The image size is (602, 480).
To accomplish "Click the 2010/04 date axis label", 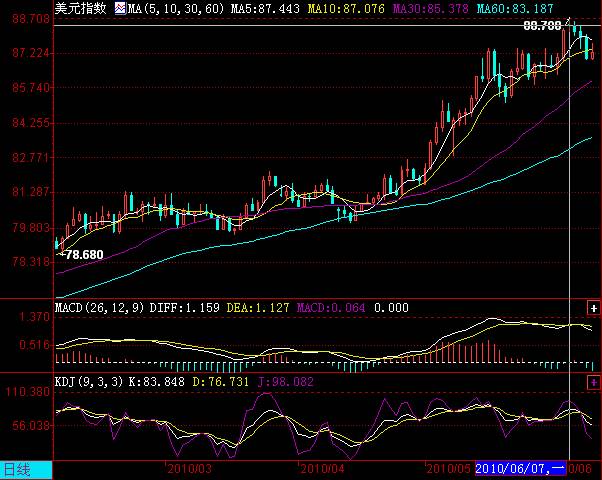I will tap(322, 469).
